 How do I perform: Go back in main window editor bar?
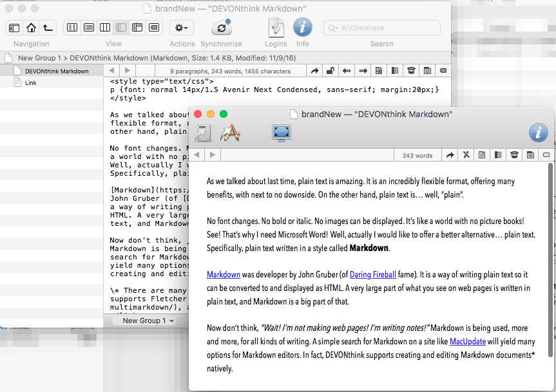(111, 70)
